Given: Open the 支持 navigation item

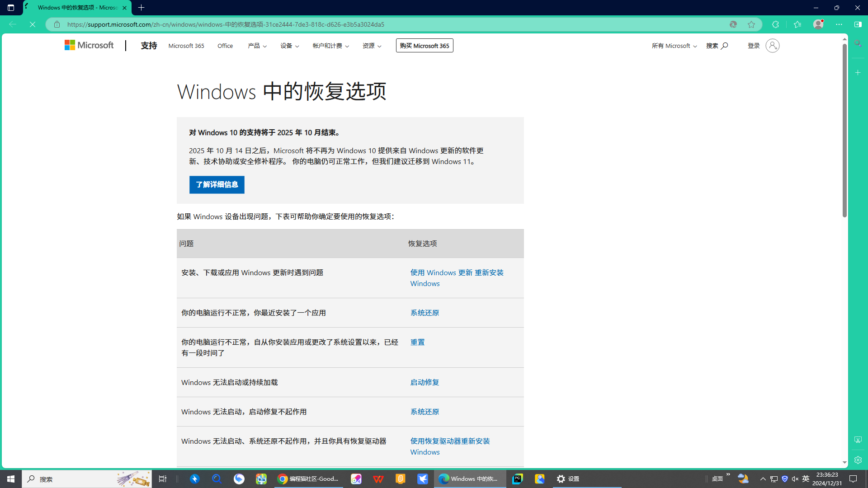Looking at the screenshot, I should point(149,46).
